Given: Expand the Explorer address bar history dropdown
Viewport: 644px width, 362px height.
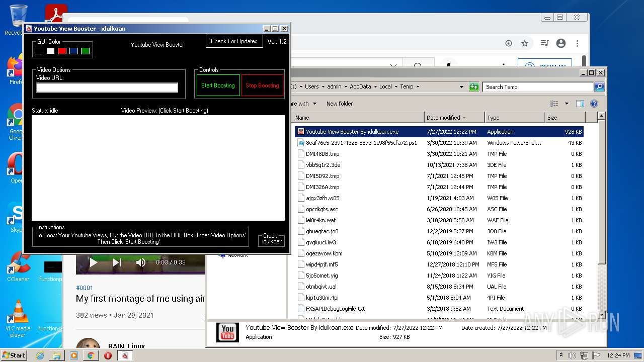Looking at the screenshot, I should [461, 87].
